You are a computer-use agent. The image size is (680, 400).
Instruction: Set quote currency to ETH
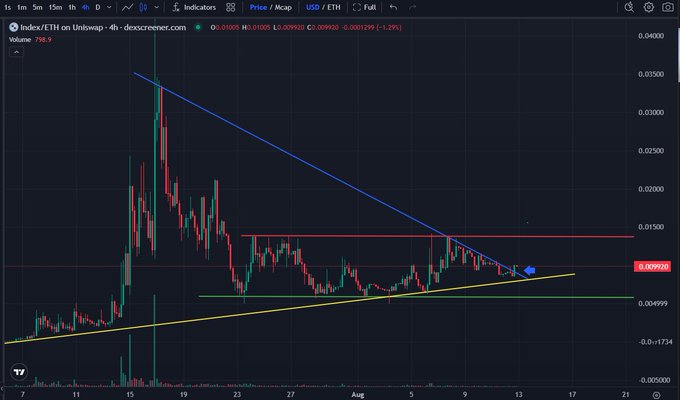click(334, 7)
